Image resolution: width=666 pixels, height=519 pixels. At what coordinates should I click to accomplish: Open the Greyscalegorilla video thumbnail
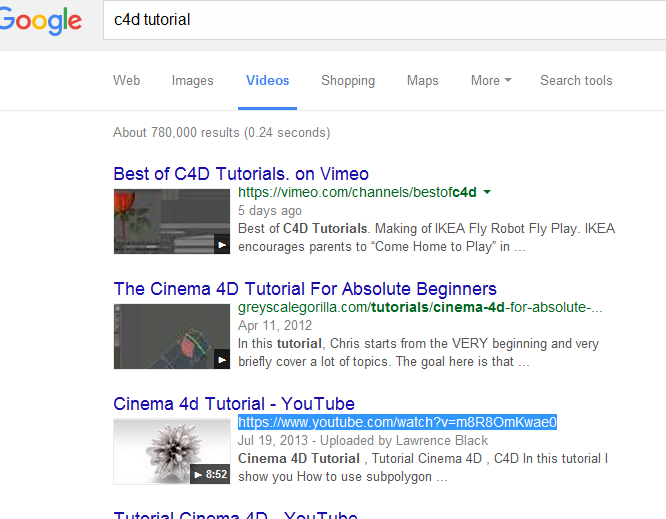tap(172, 336)
